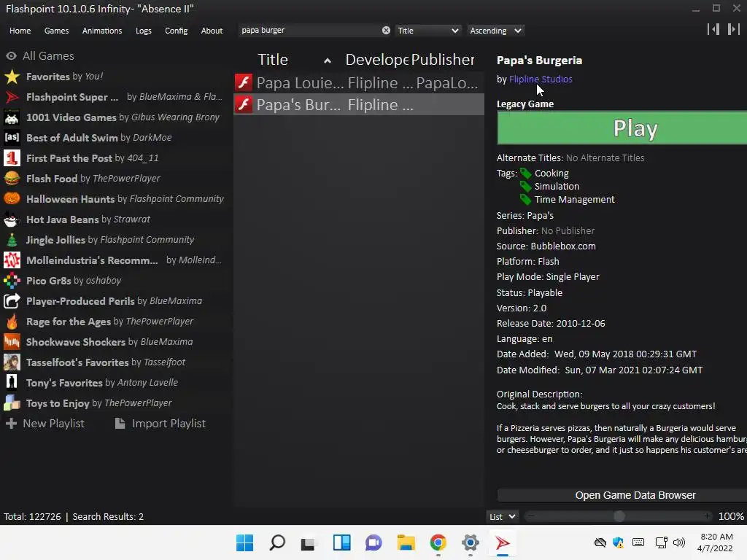Select Tasselfoot's Favorites playlist icon
The width and height of the screenshot is (747, 560).
[x=12, y=362]
